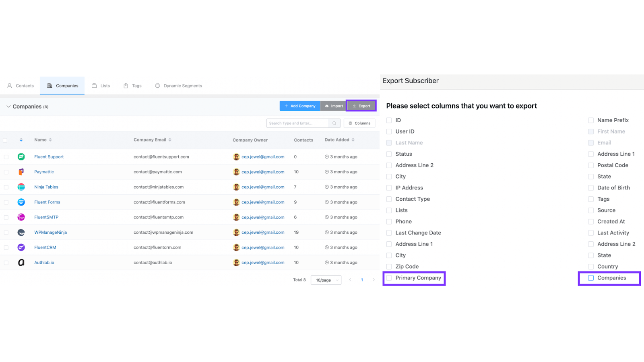Click the owner avatar in Fluent Forms row
This screenshot has height=362, width=644.
[x=236, y=202]
